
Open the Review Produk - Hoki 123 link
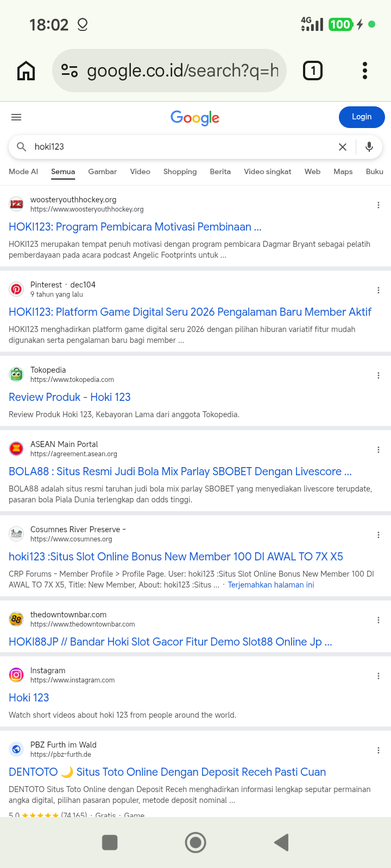click(70, 397)
